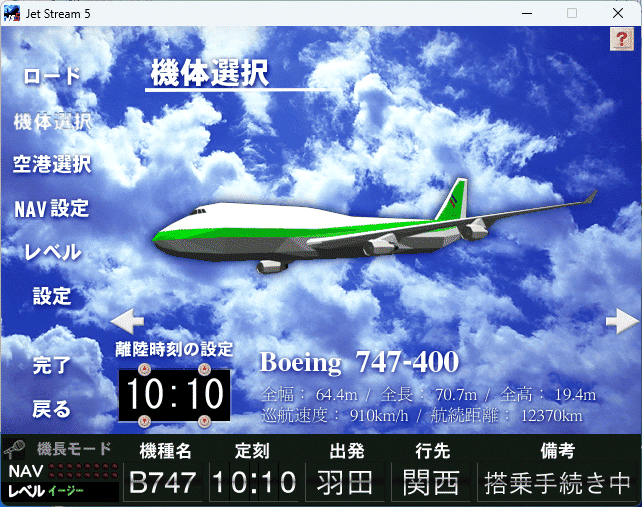Screen dimensions: 642x507
Task: Select 機体選択 in the side menu
Action: [53, 121]
